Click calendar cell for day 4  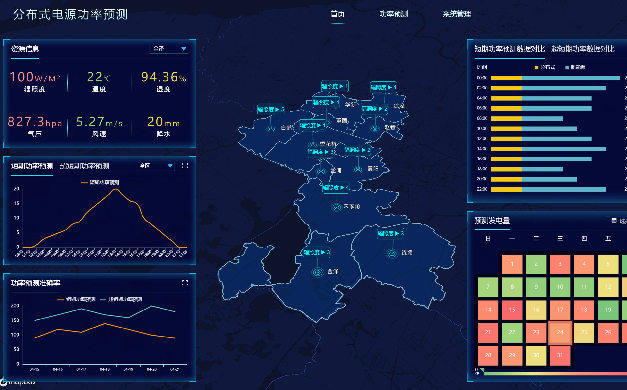[584, 264]
